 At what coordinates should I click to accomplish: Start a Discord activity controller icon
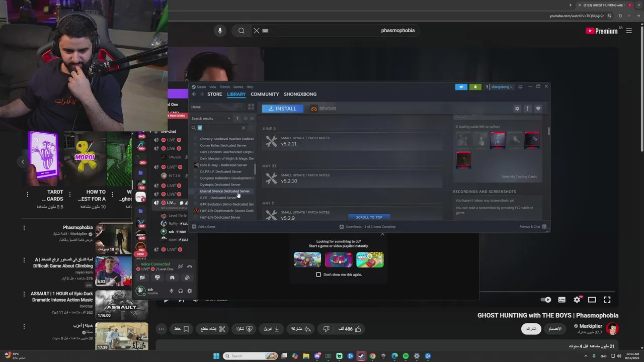tap(172, 278)
